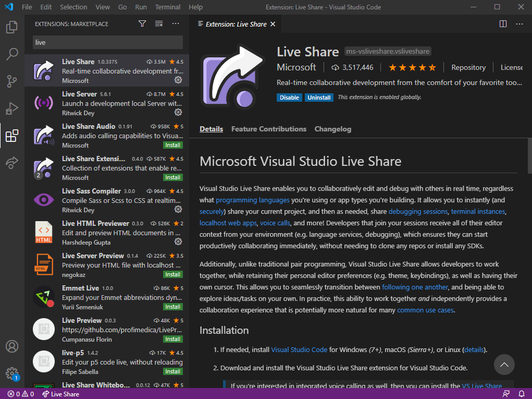Follow the debugging sessions link
Image resolution: width=532 pixels, height=399 pixels.
point(418,212)
